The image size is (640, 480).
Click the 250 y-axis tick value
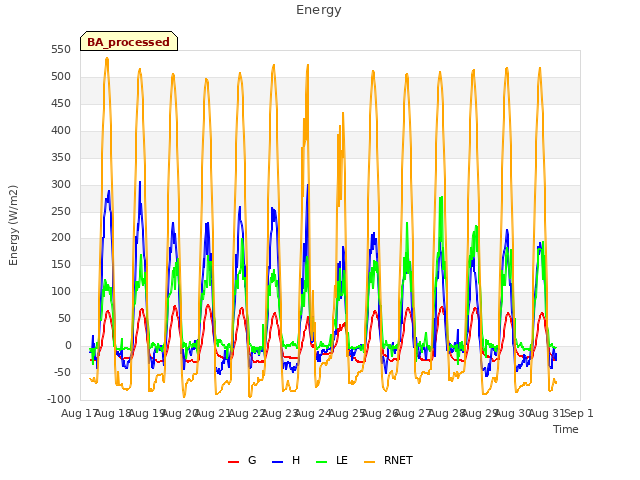coord(61,211)
